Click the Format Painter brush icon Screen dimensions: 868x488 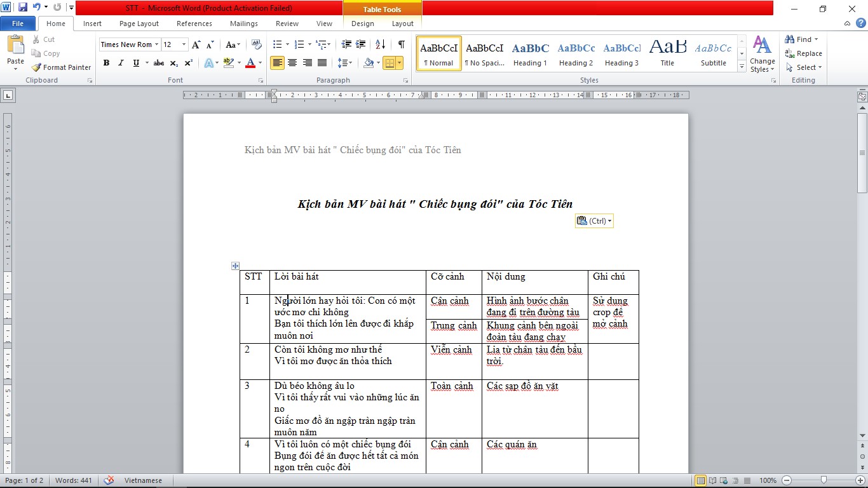[x=36, y=67]
